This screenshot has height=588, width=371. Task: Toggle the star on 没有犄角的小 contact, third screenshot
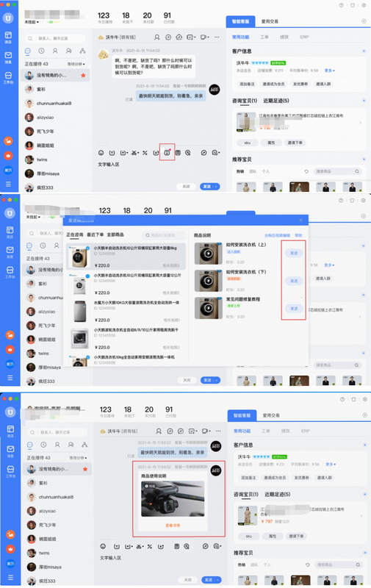(x=85, y=469)
